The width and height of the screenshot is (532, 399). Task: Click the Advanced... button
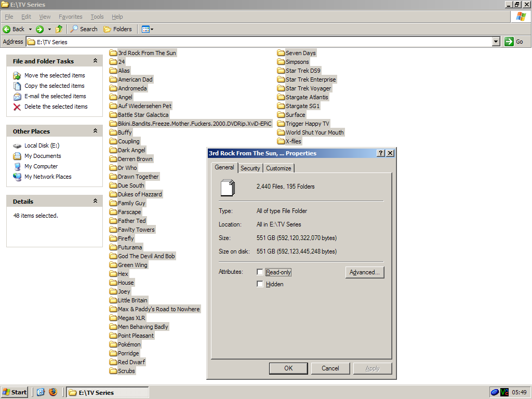click(365, 272)
